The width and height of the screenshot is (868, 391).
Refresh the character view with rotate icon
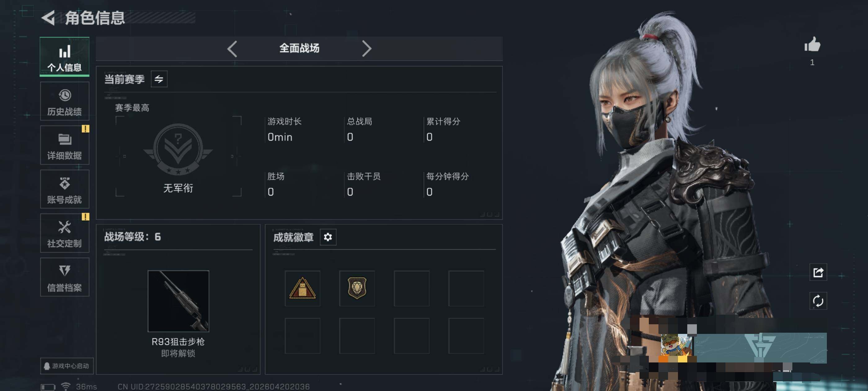click(818, 301)
